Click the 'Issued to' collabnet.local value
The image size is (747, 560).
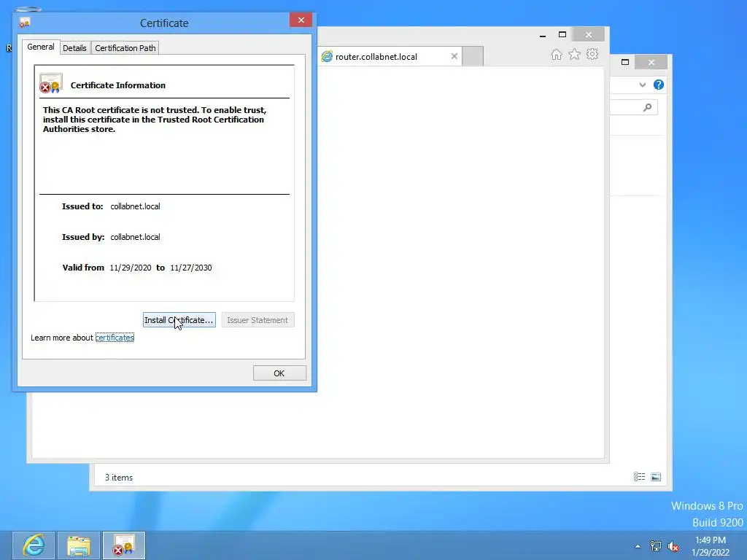[135, 206]
